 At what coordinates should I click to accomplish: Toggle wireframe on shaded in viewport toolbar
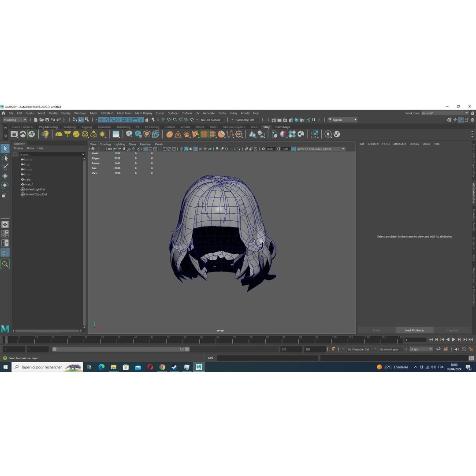click(x=196, y=149)
